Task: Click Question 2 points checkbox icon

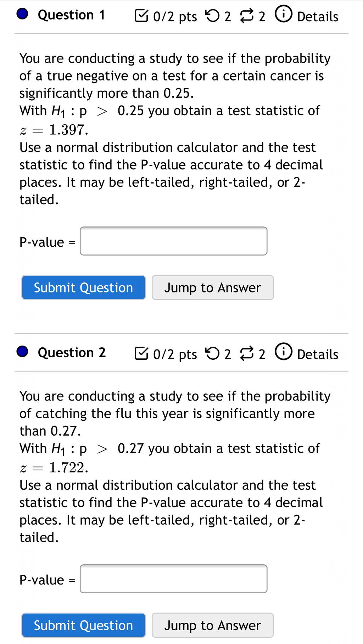Action: click(x=141, y=353)
